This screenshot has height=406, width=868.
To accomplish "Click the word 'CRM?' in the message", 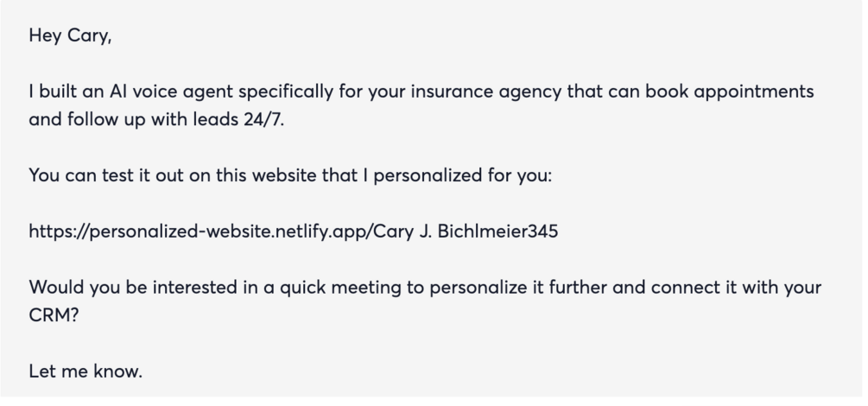I will point(54,315).
